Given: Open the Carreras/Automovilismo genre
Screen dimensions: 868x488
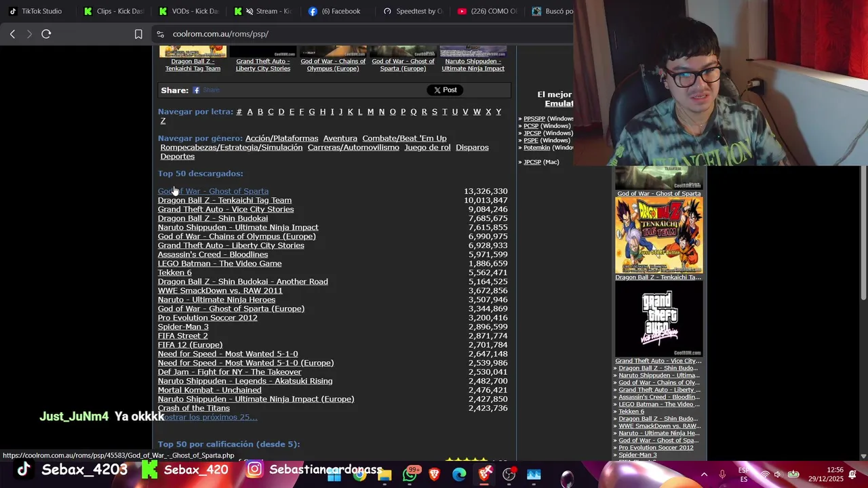Looking at the screenshot, I should [353, 147].
